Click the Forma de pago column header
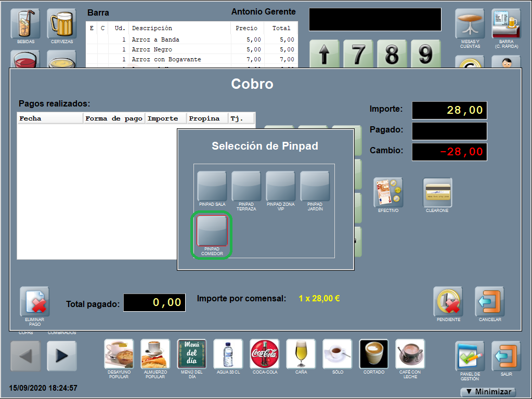This screenshot has width=532, height=399. pyautogui.click(x=114, y=118)
